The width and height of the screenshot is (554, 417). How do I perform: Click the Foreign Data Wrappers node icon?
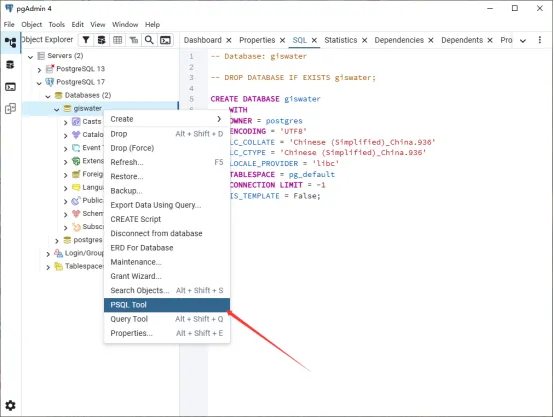76,174
